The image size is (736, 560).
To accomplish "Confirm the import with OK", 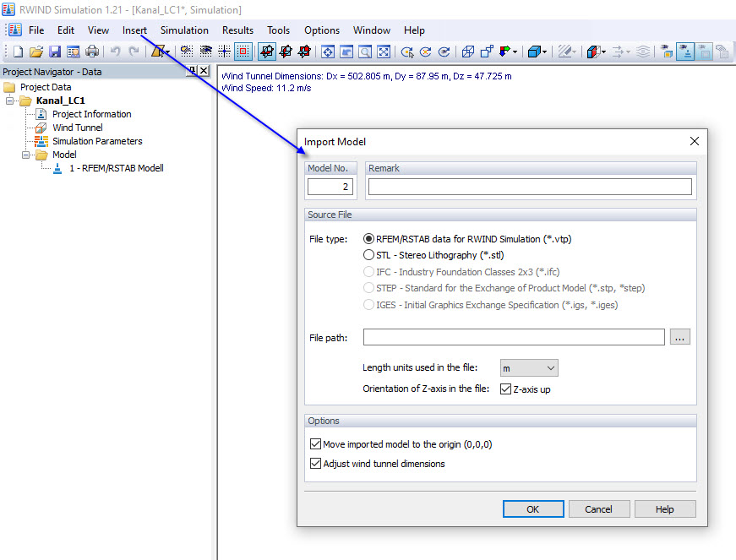I will pyautogui.click(x=533, y=508).
